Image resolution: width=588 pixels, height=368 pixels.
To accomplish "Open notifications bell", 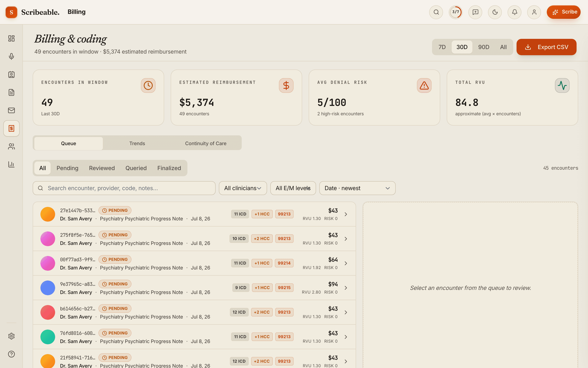I will pyautogui.click(x=514, y=12).
